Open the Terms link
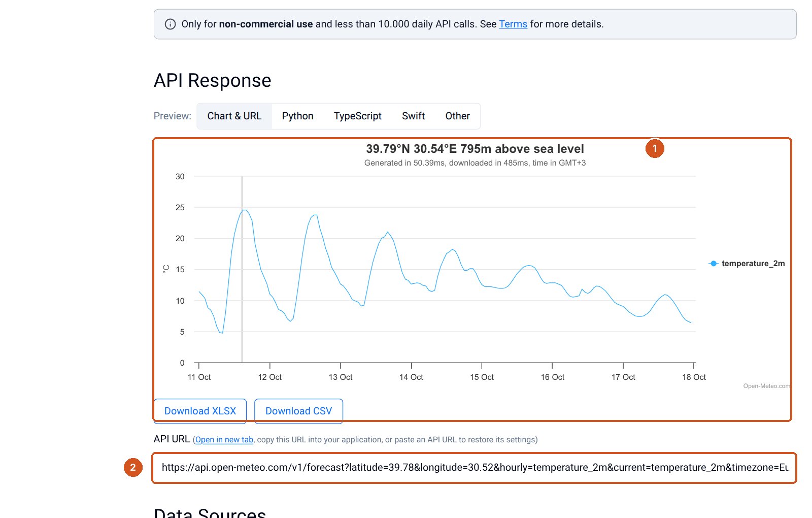 (x=513, y=24)
